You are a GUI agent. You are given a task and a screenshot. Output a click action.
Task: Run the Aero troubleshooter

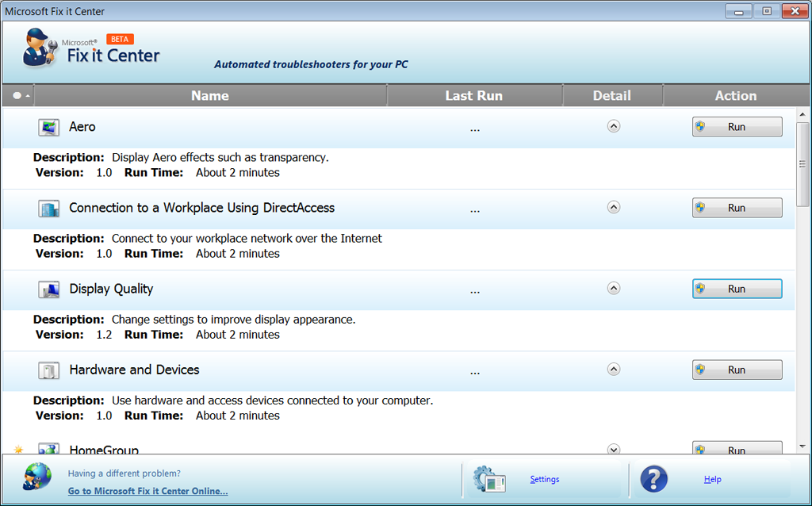click(737, 127)
